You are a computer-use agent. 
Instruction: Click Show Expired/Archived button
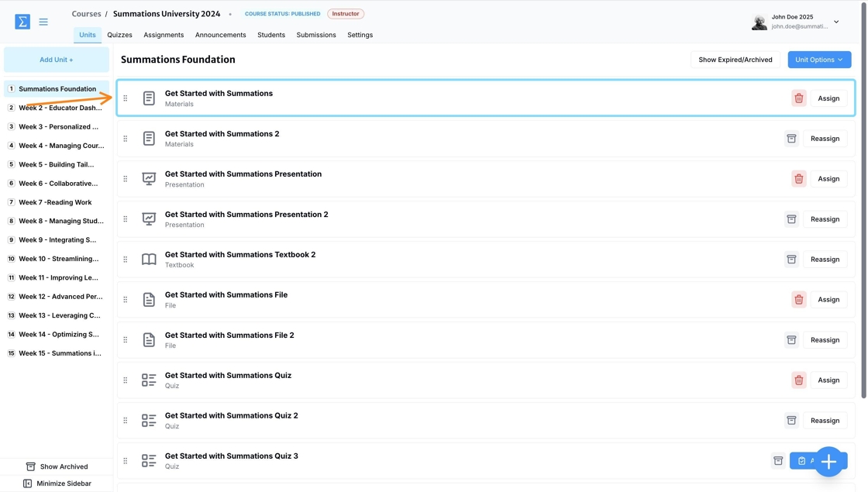(735, 60)
